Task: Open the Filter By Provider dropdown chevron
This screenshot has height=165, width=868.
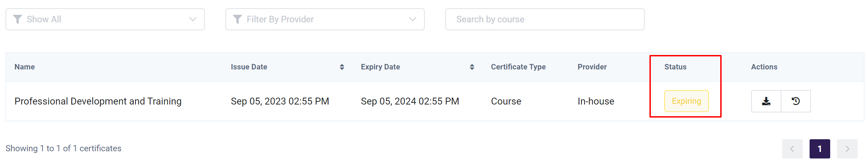Action: [413, 19]
